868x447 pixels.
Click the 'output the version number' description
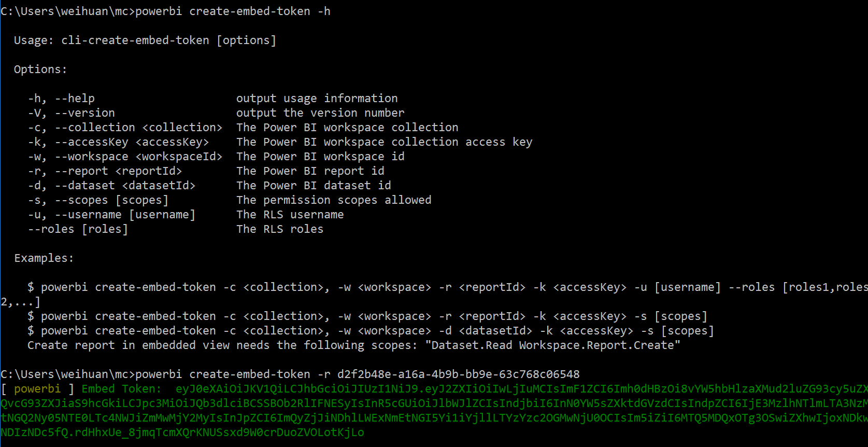pyautogui.click(x=320, y=113)
